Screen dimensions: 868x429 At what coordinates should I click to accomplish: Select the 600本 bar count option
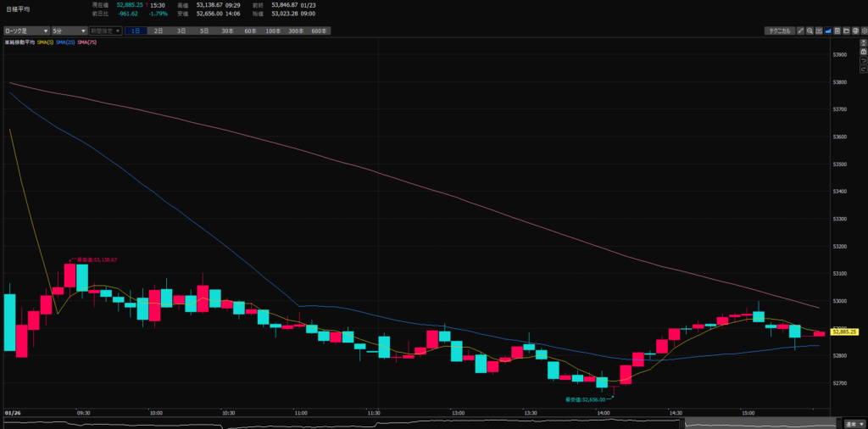pyautogui.click(x=319, y=31)
